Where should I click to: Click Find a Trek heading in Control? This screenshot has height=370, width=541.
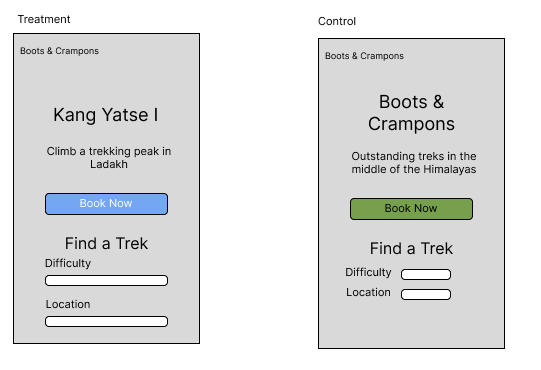[x=411, y=249]
